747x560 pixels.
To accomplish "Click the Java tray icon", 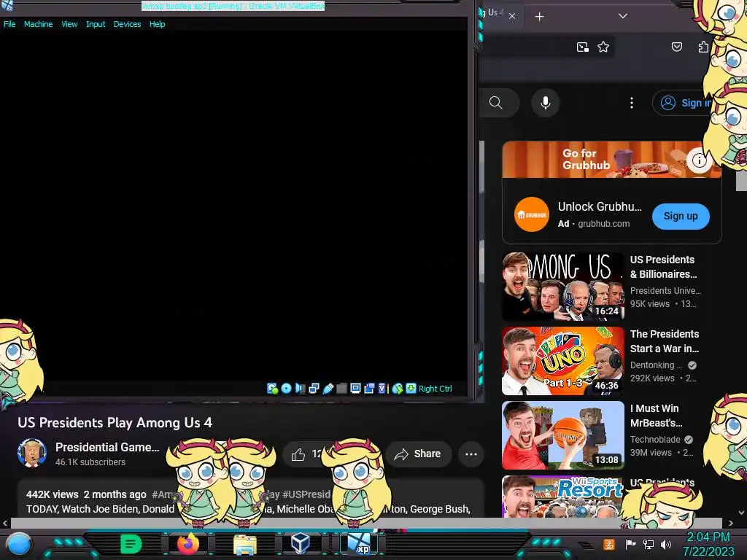I will coord(609,544).
